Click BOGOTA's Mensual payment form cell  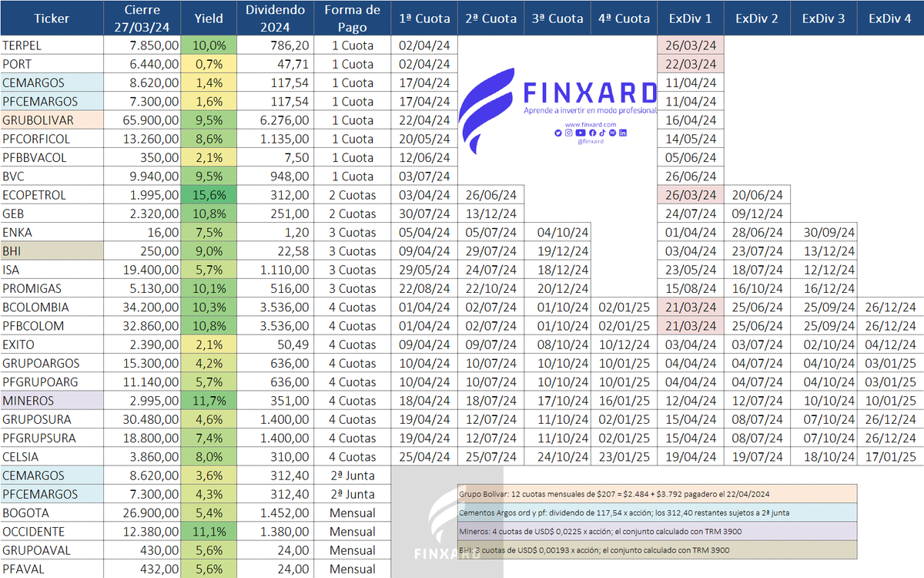(352, 513)
